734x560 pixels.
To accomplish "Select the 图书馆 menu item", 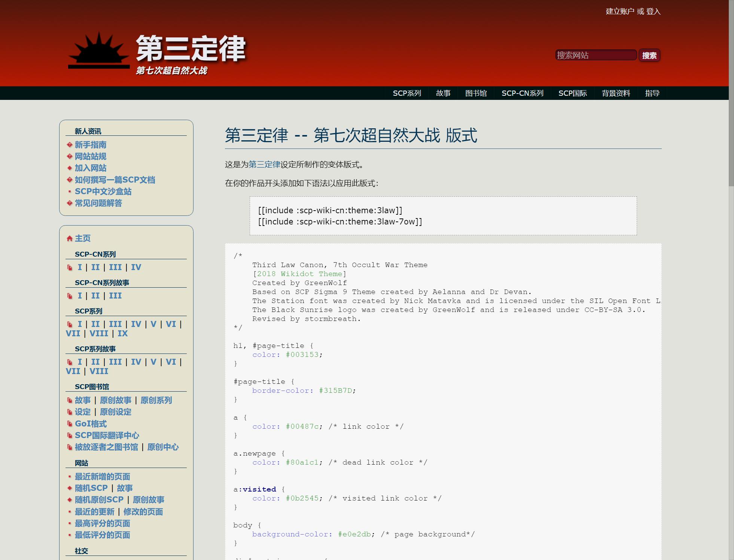I will 476,93.
